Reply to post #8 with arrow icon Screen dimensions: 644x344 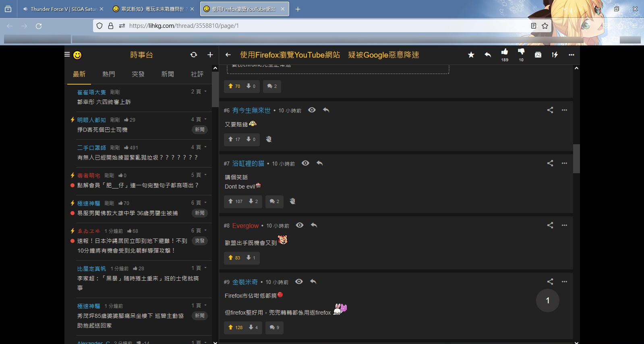[314, 225]
